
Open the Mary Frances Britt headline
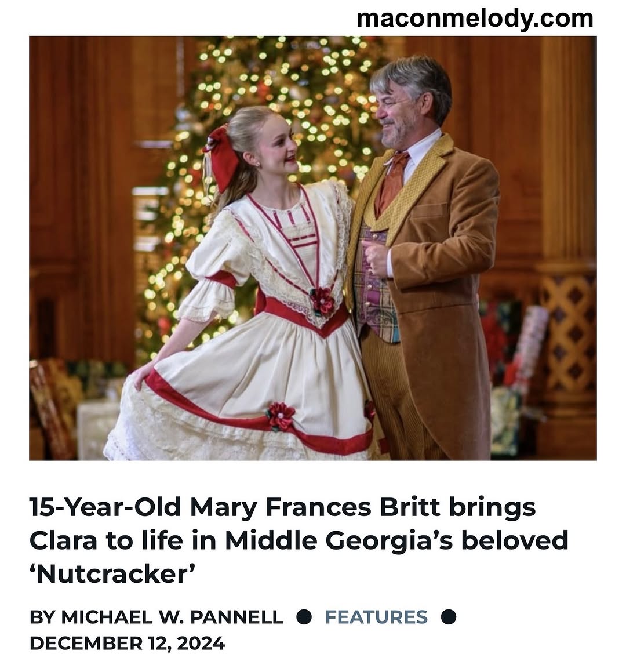(x=299, y=541)
